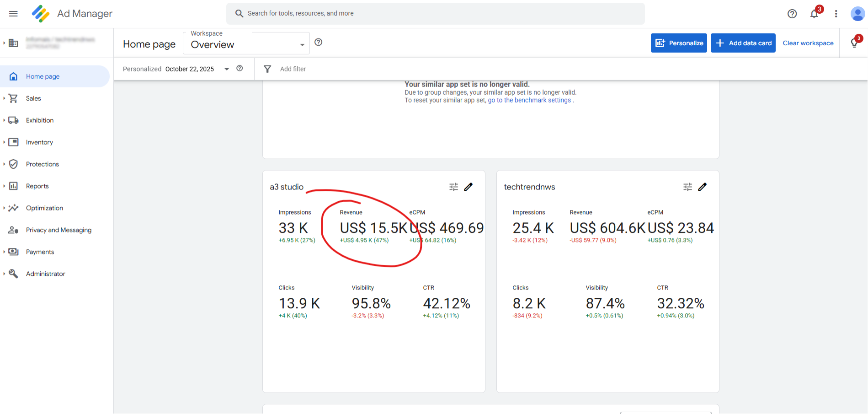Open settings sliders icon on a3 studio card
The image size is (868, 414).
tap(453, 187)
